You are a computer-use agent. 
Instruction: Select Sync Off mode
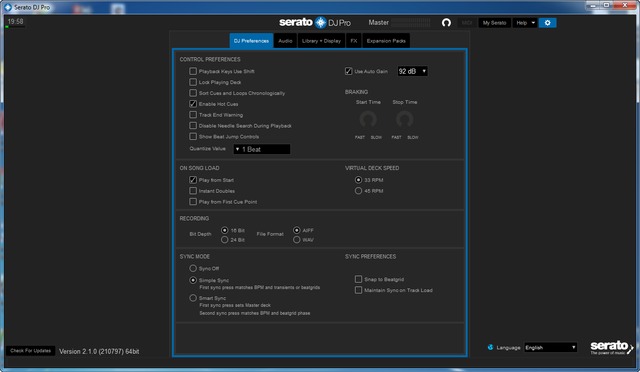193,268
